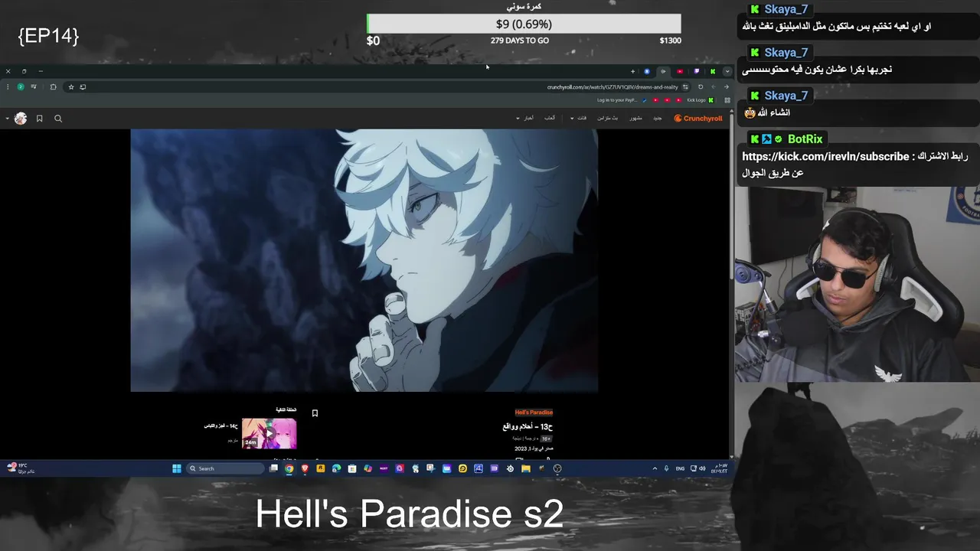The image size is (980, 551).
Task: Click the next episode title ح14
Action: tap(221, 425)
